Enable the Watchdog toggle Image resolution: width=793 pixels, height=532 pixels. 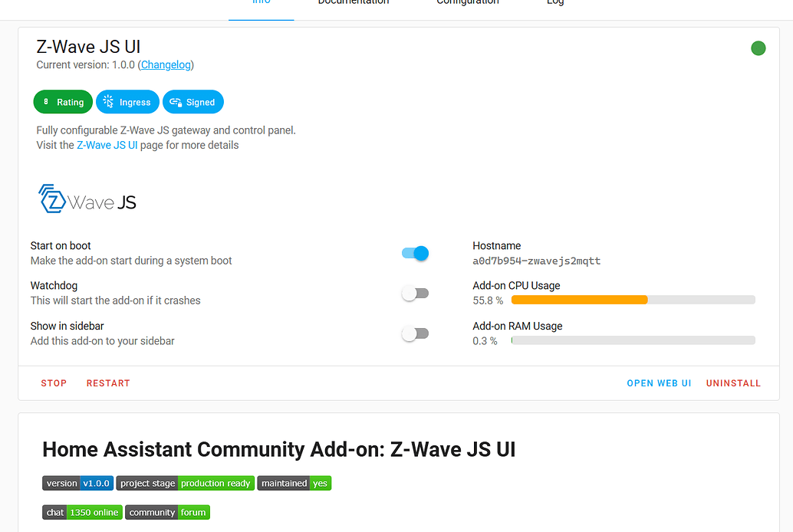(x=415, y=294)
